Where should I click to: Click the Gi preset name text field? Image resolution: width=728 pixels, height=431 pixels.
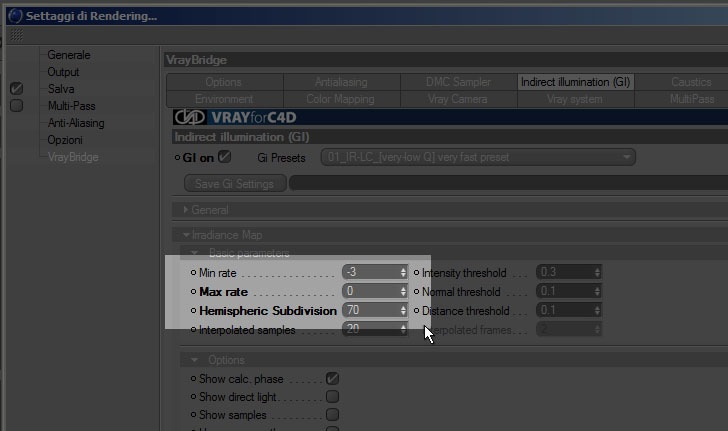pos(508,183)
